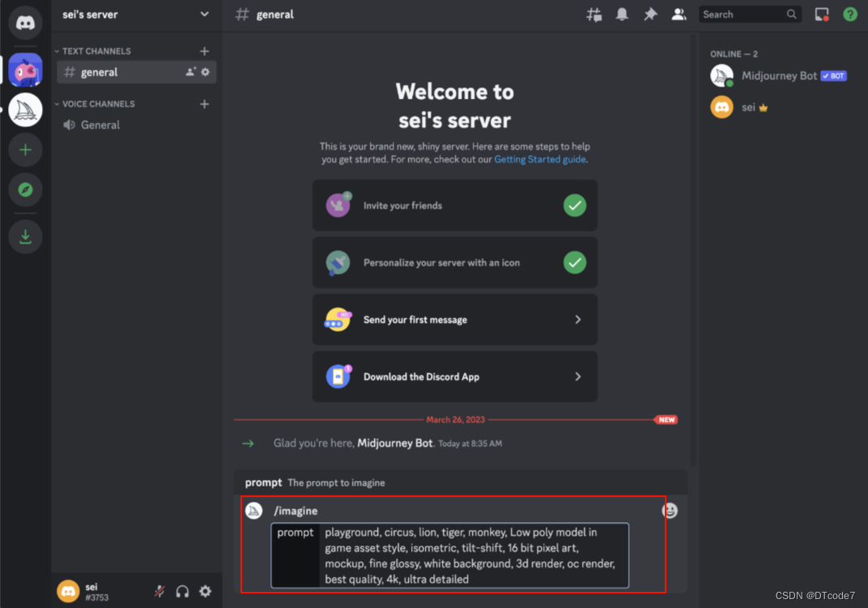Click the Download the Discord App illustration

[338, 376]
